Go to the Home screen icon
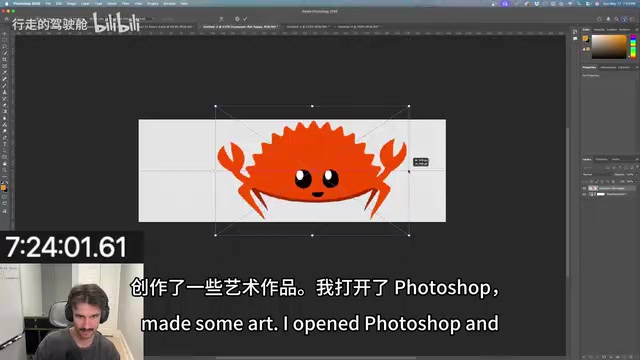 (6, 19)
